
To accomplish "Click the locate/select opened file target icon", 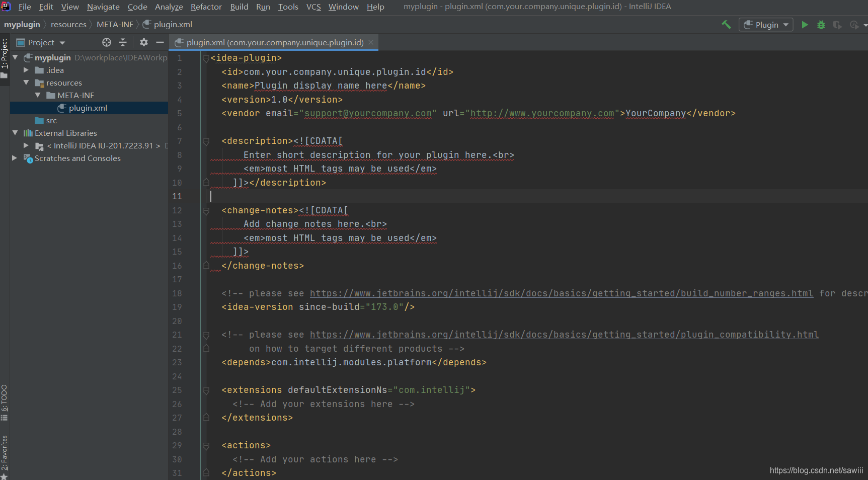I will coord(107,42).
